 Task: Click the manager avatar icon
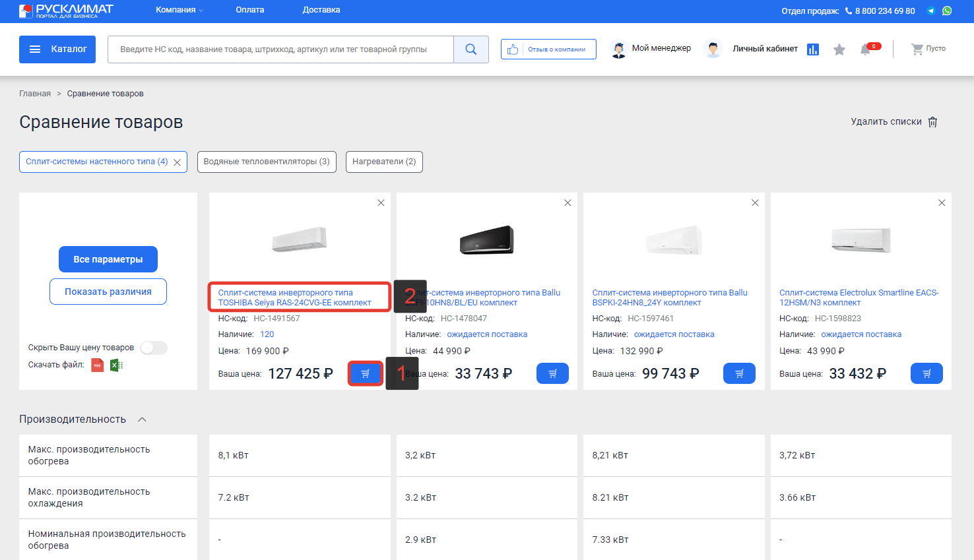pos(618,49)
